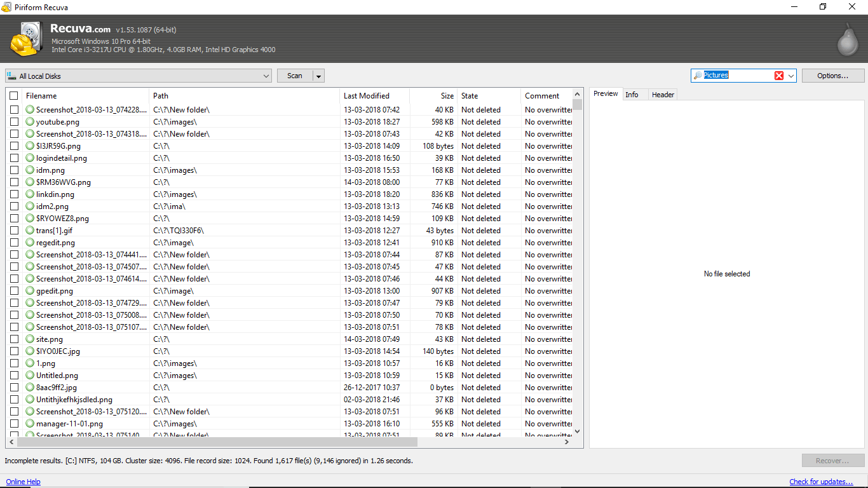
Task: Click the size value 910 KB
Action: (x=442, y=243)
